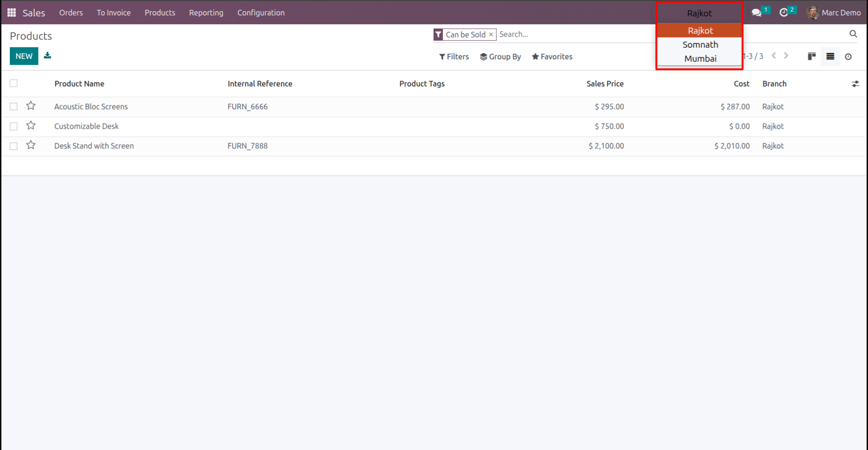Open the conversations chat icon
Screen dimensions: 868x450
(757, 13)
